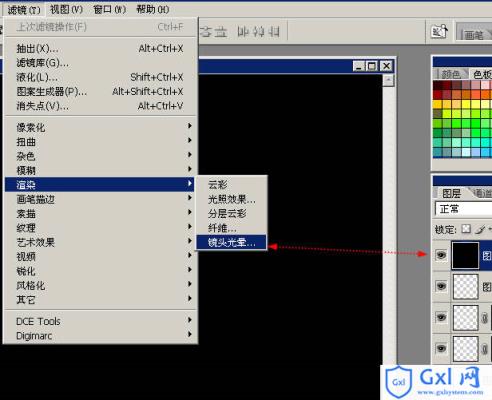Pick the yellow swatch in swatches panel

point(466,104)
